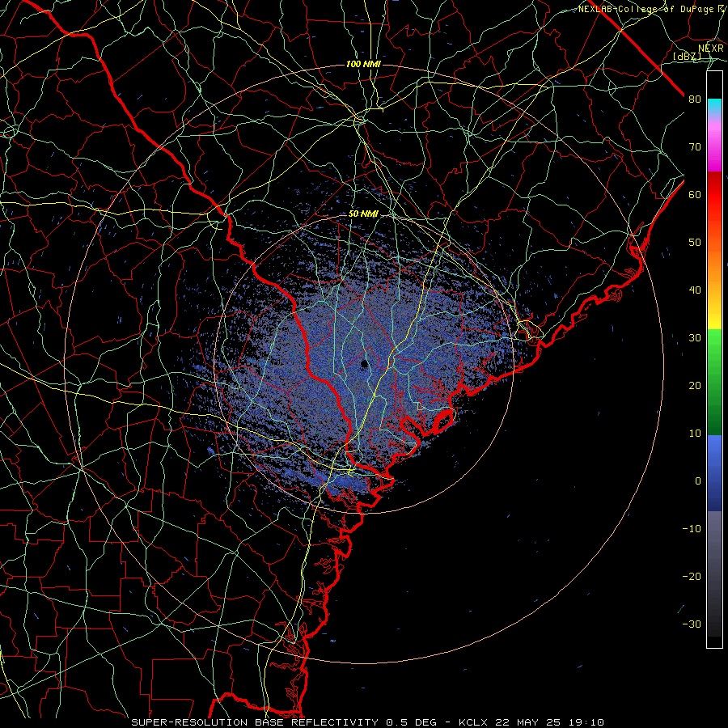The height and width of the screenshot is (728, 728).
Task: Click the 60 dBZ value on the legend
Action: [x=695, y=195]
